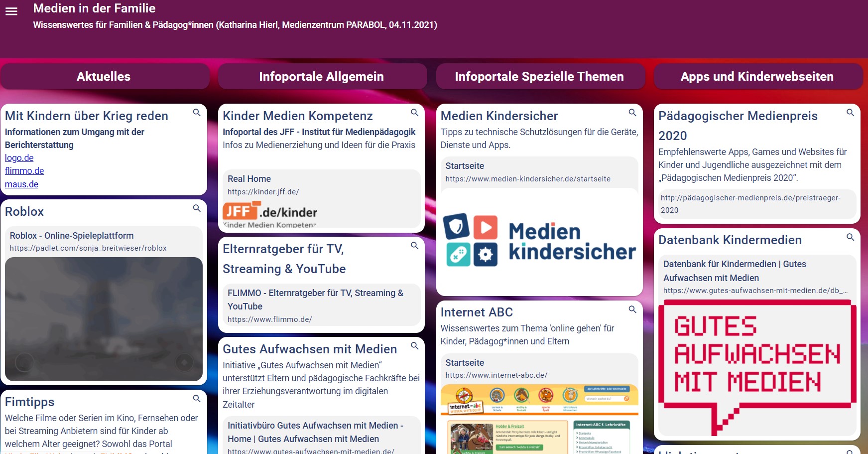Image resolution: width=868 pixels, height=454 pixels.
Task: Click magnifier on Elternratgeber für TV card
Action: tap(414, 246)
